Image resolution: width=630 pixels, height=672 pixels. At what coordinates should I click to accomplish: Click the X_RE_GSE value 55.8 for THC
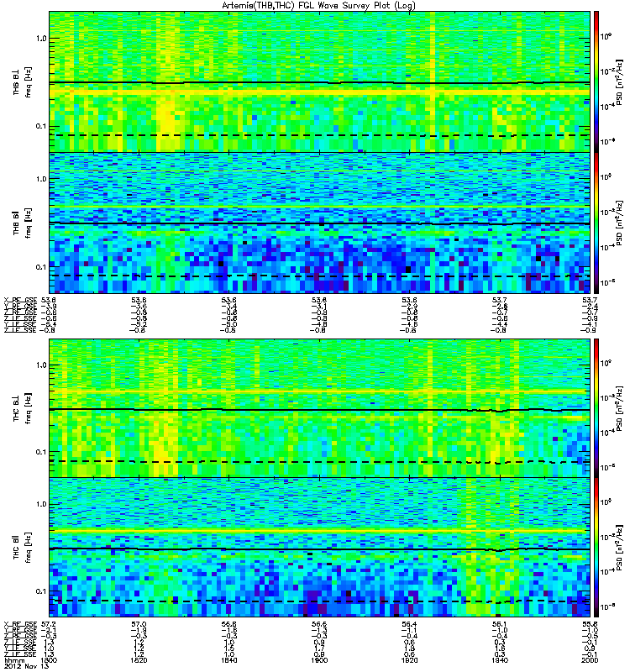590,624
